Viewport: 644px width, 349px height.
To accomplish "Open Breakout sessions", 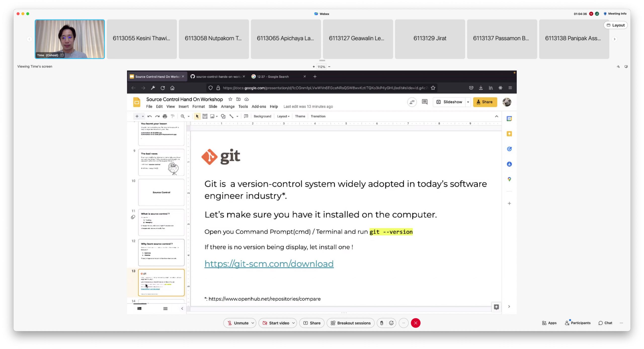I will [x=350, y=323].
